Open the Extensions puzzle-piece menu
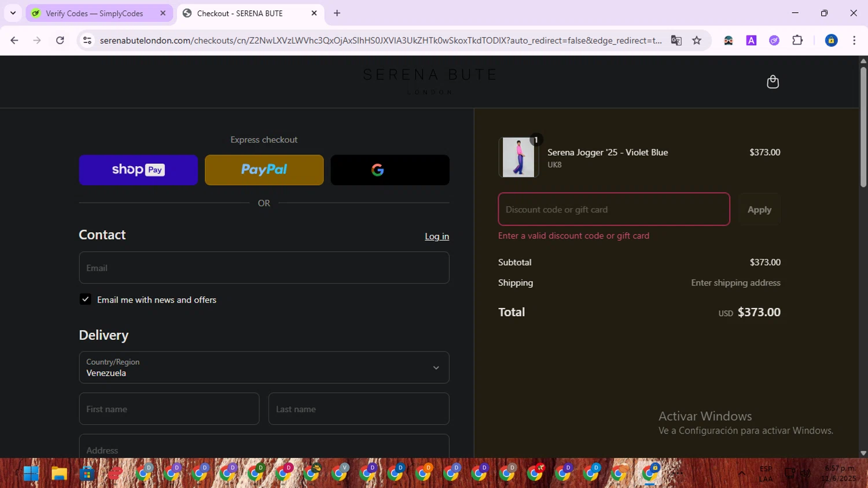 (x=797, y=41)
